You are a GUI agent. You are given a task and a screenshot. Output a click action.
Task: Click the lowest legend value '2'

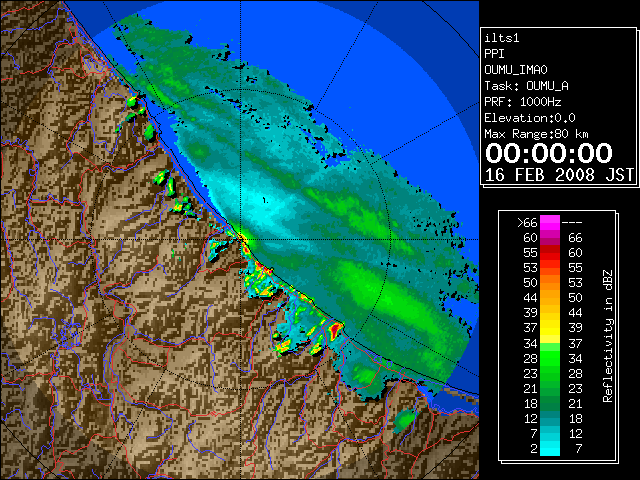[x=533, y=449]
